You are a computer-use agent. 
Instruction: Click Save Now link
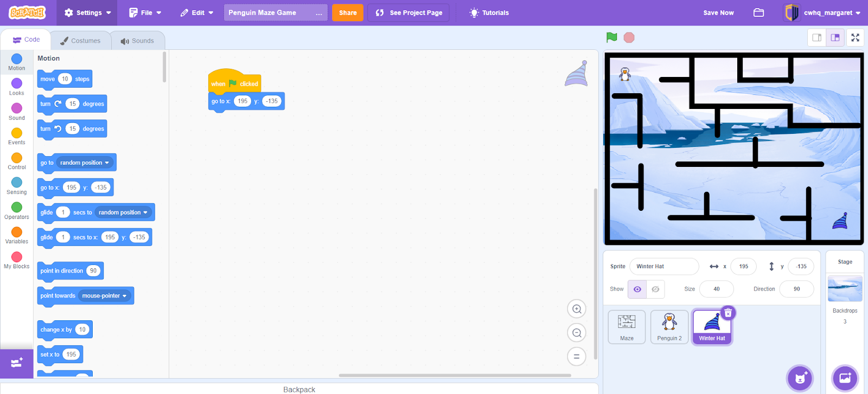pyautogui.click(x=718, y=12)
